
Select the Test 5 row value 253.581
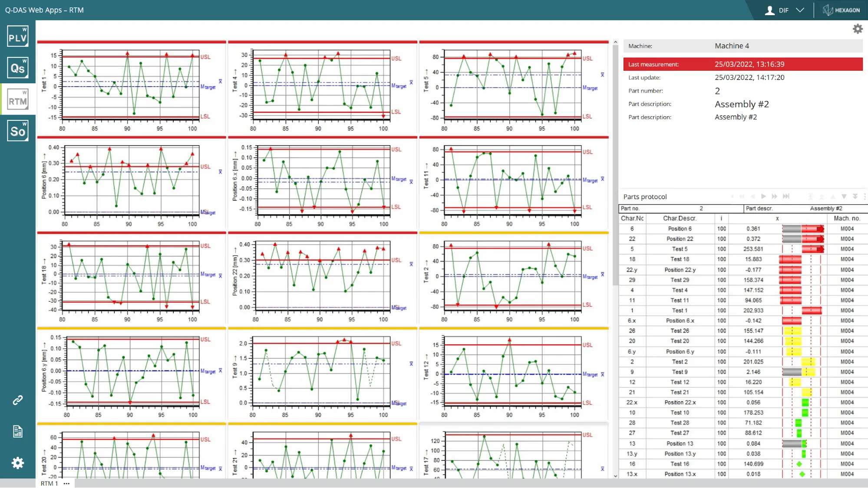753,249
